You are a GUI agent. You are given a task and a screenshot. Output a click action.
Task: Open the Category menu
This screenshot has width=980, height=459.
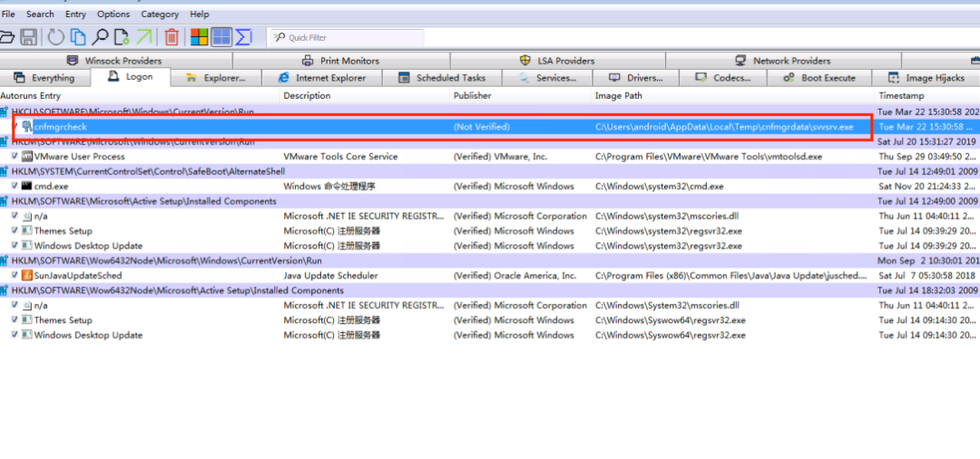coord(160,15)
